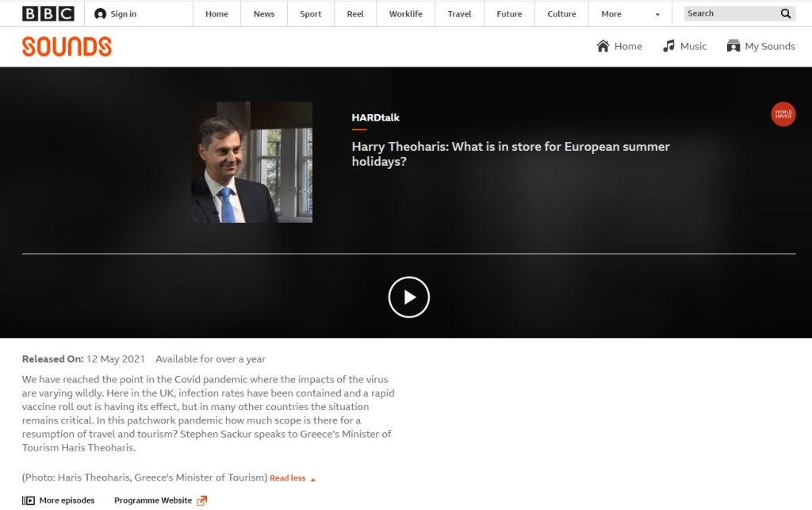Go to Home in BBC top navigation
812x510 pixels.
(216, 14)
